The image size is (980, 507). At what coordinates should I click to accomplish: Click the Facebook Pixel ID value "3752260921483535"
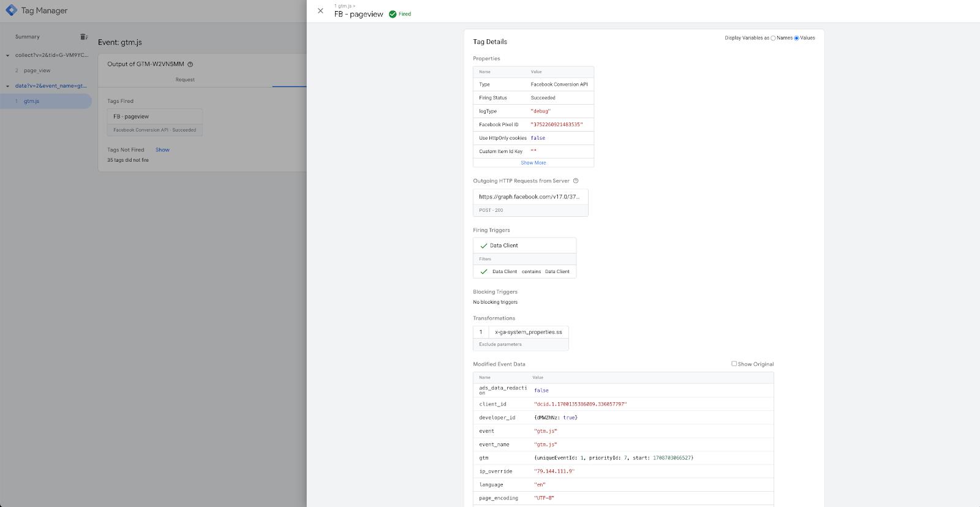557,125
